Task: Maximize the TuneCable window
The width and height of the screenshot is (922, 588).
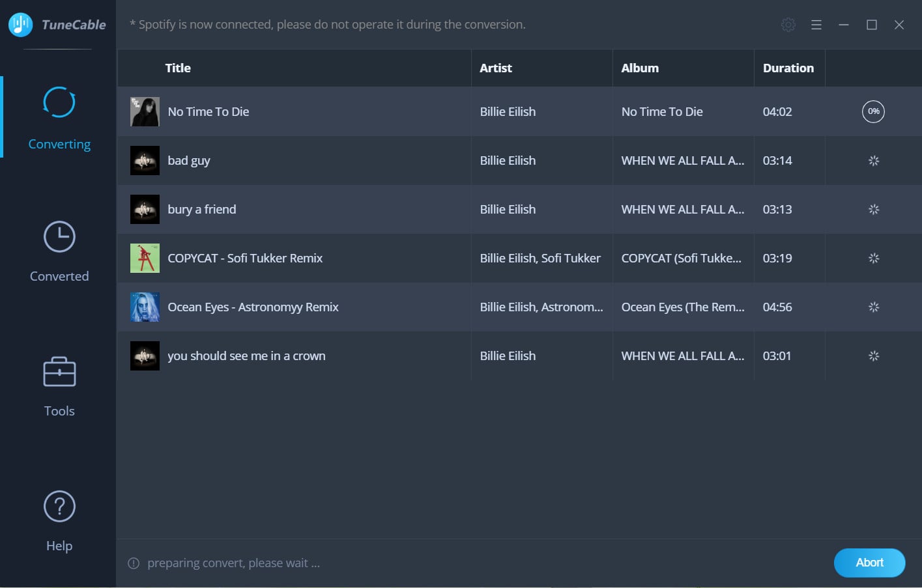Action: point(872,25)
